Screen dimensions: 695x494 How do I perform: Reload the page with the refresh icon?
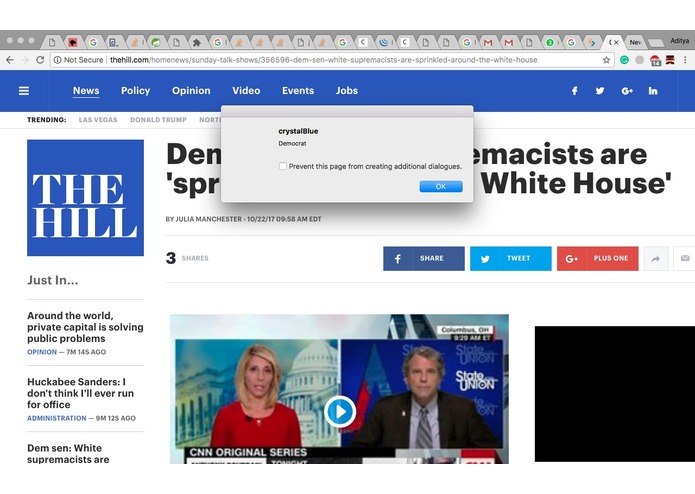[x=40, y=60]
